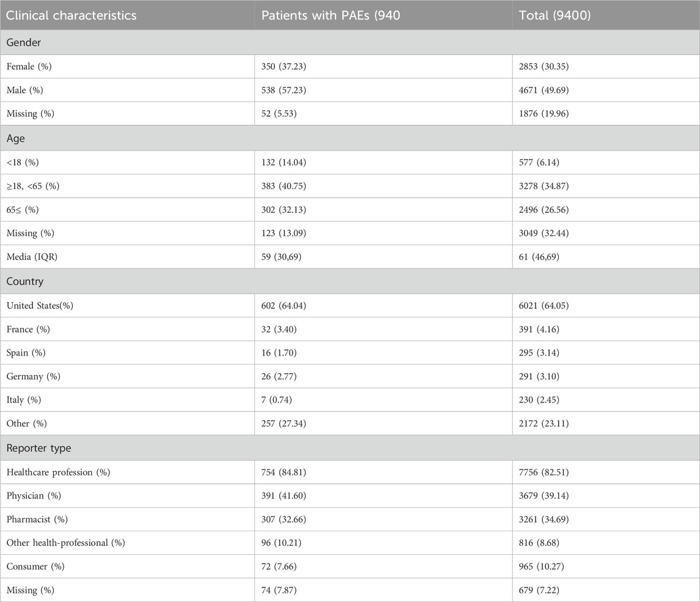Click the value '3049 (32.44)'
This screenshot has height=602, width=700.
[x=543, y=234]
